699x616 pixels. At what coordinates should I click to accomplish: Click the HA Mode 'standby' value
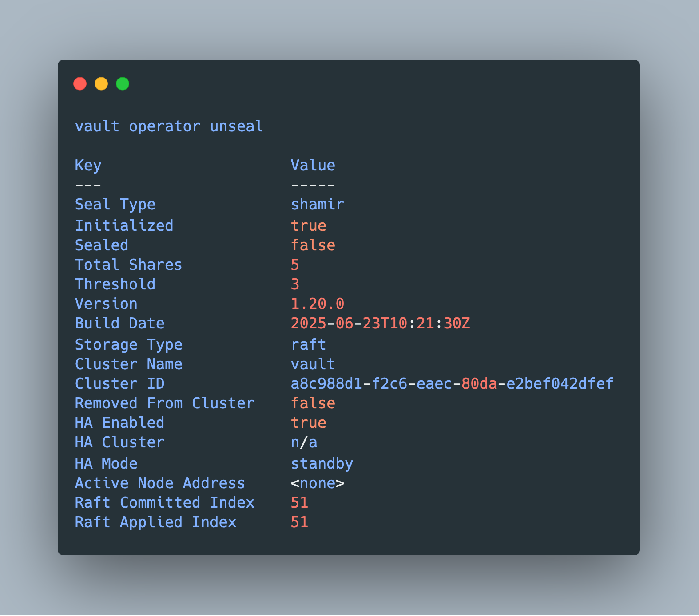pos(322,464)
